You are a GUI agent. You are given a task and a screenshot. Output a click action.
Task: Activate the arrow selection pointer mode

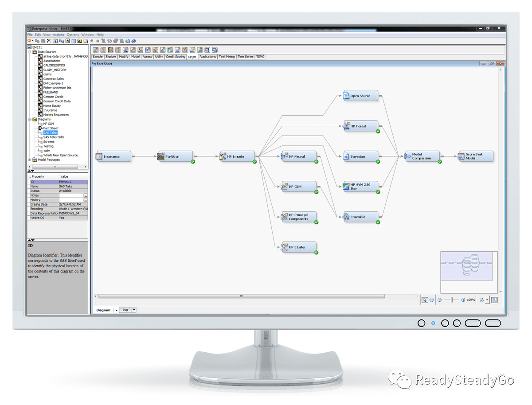point(425,300)
